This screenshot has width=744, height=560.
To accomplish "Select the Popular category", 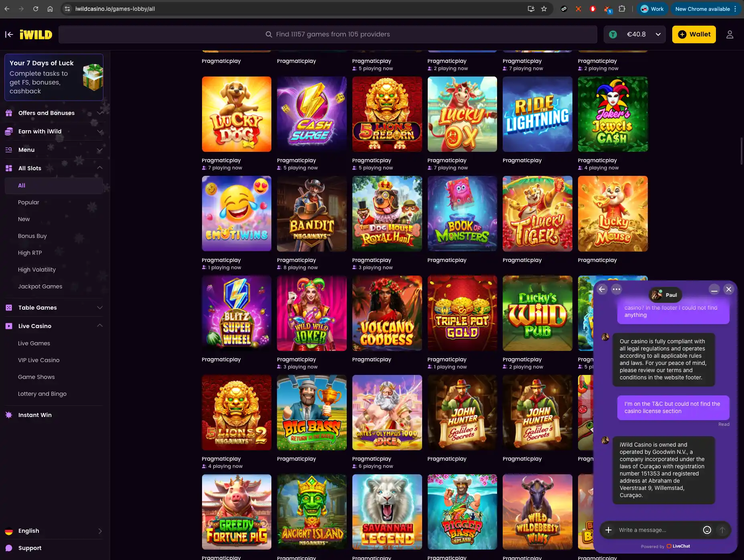I will pos(28,202).
